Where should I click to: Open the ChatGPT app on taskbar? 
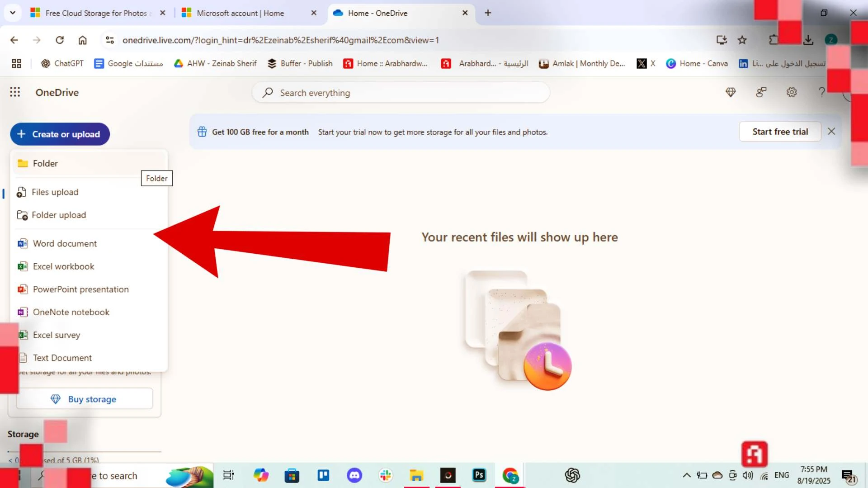coord(572,475)
